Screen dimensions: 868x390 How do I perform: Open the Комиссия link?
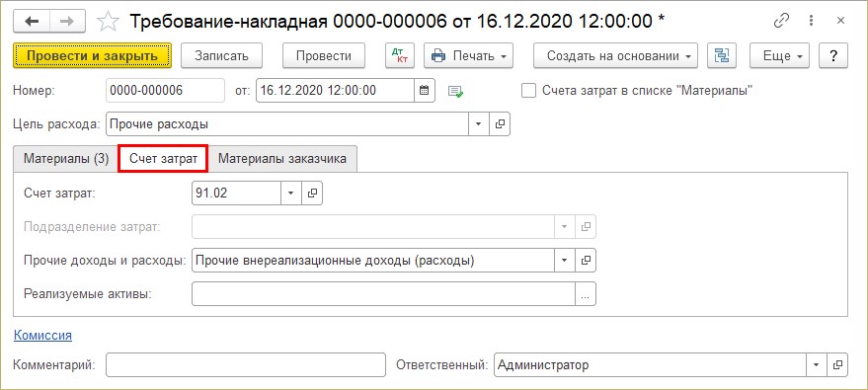pos(42,335)
